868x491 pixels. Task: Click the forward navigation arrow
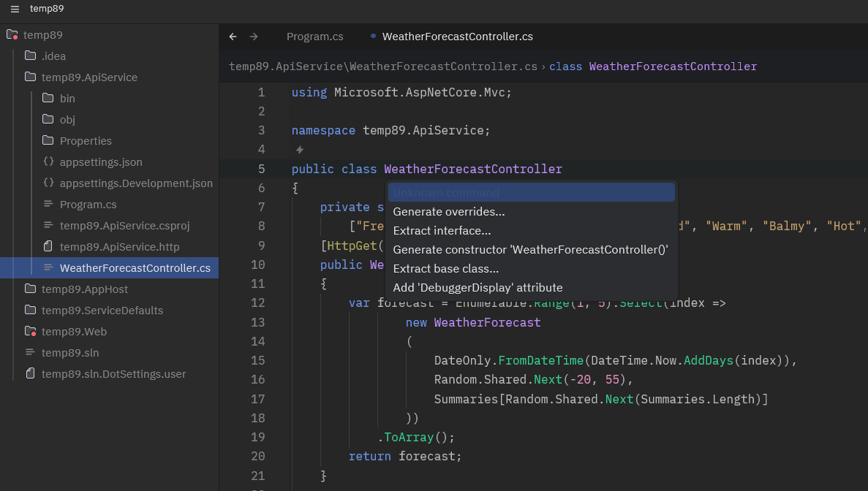[254, 37]
